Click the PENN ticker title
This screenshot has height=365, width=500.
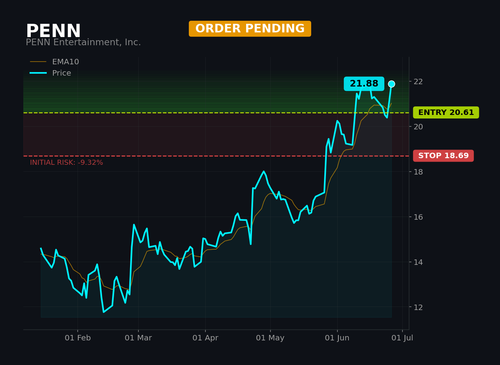53,31
